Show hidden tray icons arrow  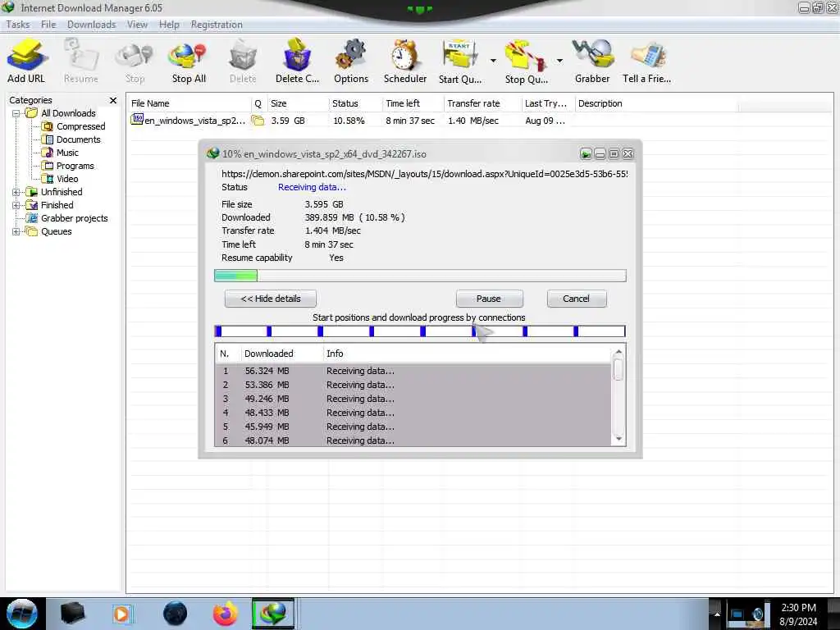(x=717, y=614)
